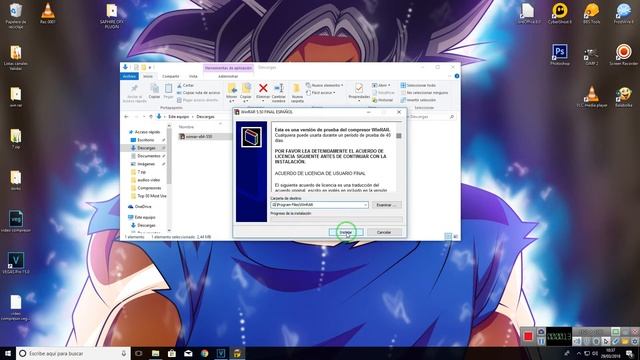Open the Screen Recorder desktop shortcut
The image size is (640, 360).
[x=623, y=55]
